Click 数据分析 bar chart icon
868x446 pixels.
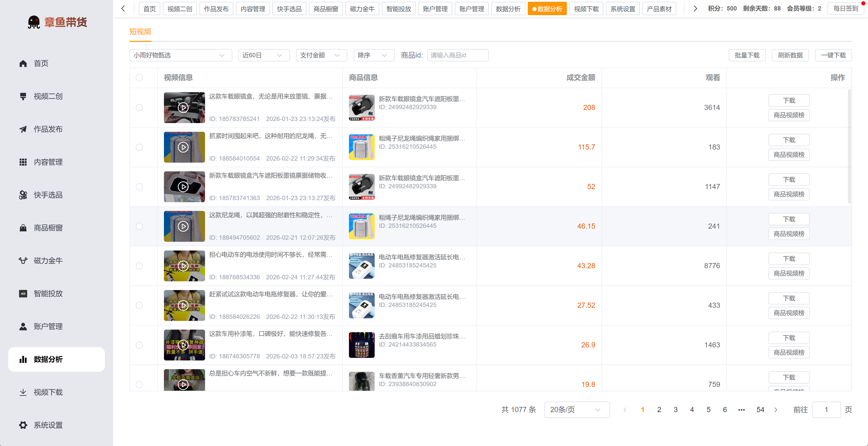point(23,359)
